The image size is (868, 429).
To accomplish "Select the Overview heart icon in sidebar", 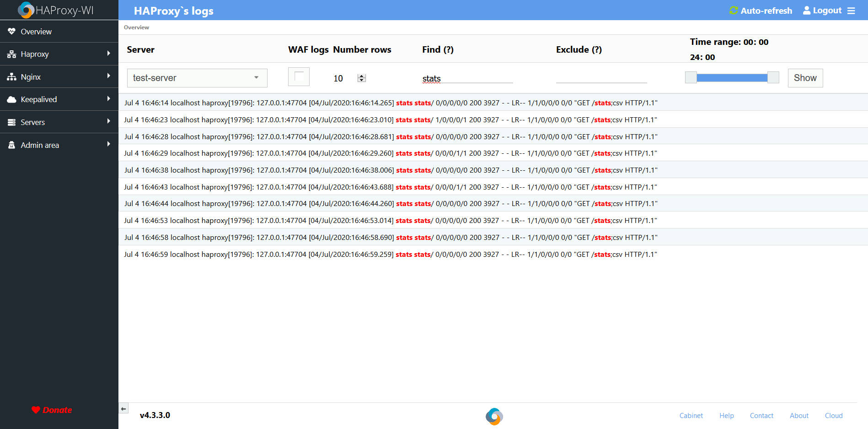I will (11, 31).
